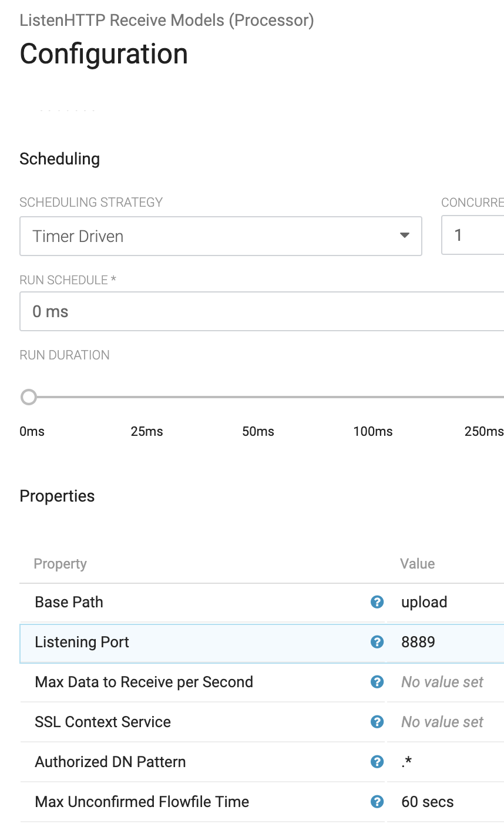Click help icon beside Listening Port

(x=377, y=642)
